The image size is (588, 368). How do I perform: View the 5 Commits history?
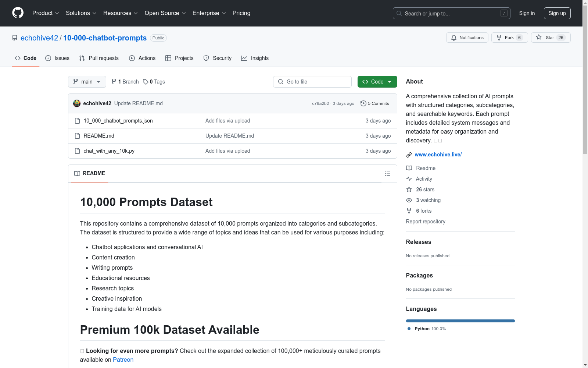pyautogui.click(x=375, y=103)
